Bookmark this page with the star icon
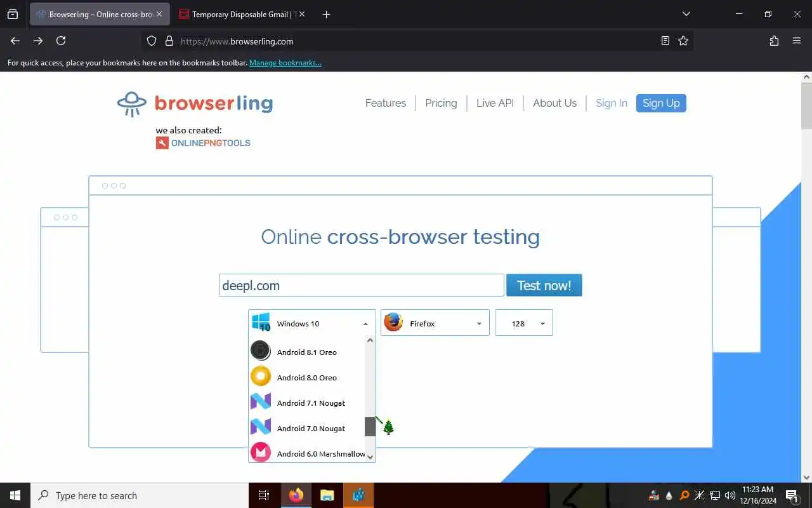 coord(683,41)
